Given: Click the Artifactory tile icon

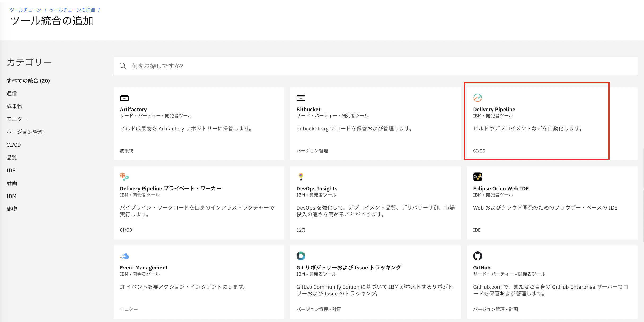Looking at the screenshot, I should pyautogui.click(x=124, y=98).
